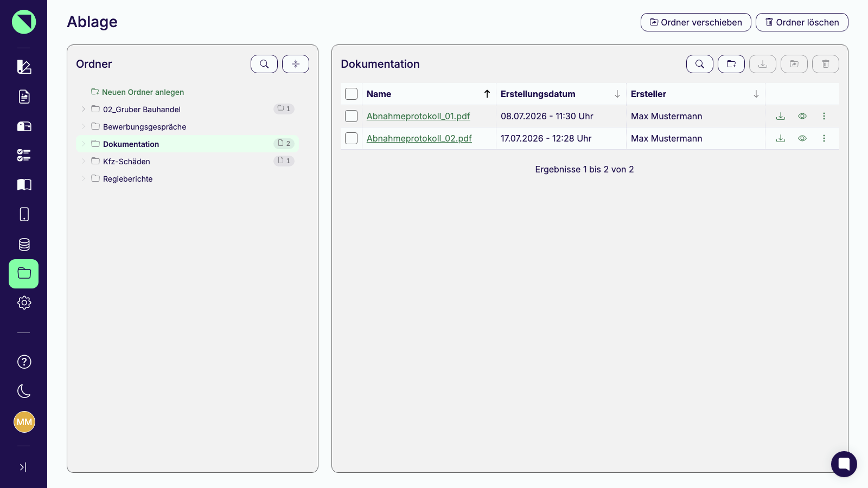Sort table by Ersteller column
The height and width of the screenshot is (488, 868).
click(695, 94)
